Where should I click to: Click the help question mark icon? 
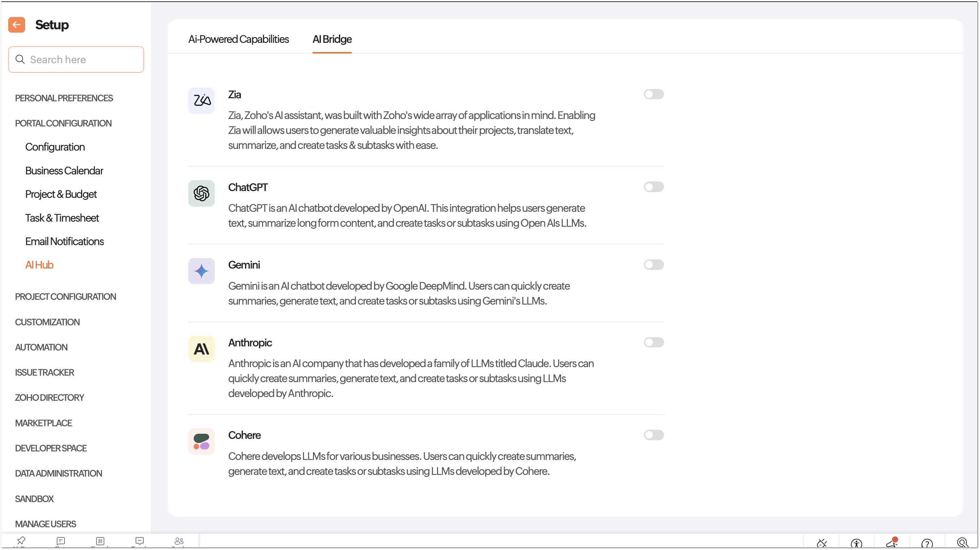[x=927, y=543]
